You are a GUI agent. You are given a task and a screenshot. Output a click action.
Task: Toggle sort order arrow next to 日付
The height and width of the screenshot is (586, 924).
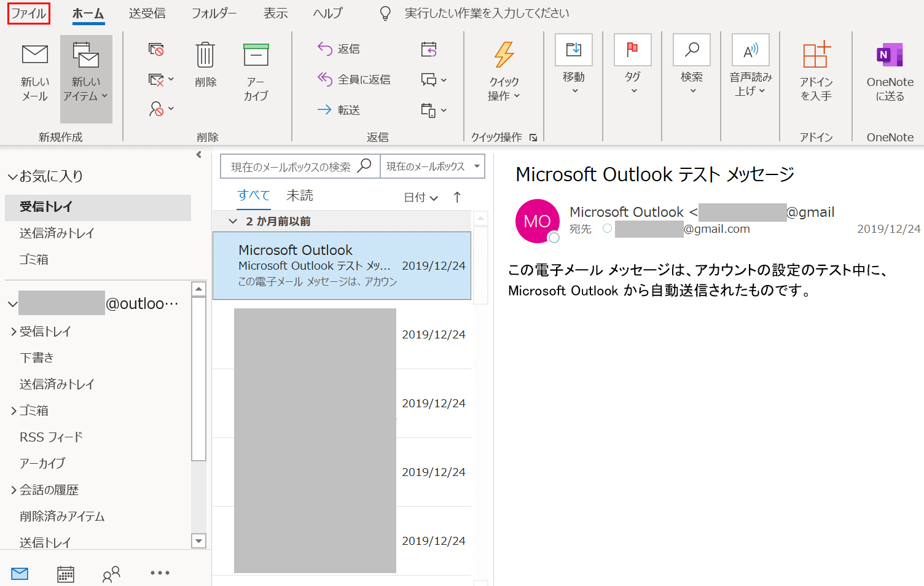click(457, 197)
